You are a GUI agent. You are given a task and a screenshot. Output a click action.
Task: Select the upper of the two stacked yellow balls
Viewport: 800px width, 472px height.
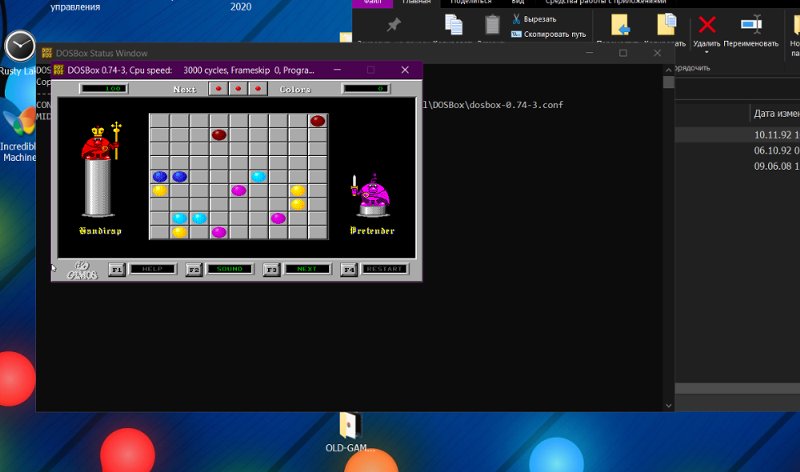[x=298, y=191]
